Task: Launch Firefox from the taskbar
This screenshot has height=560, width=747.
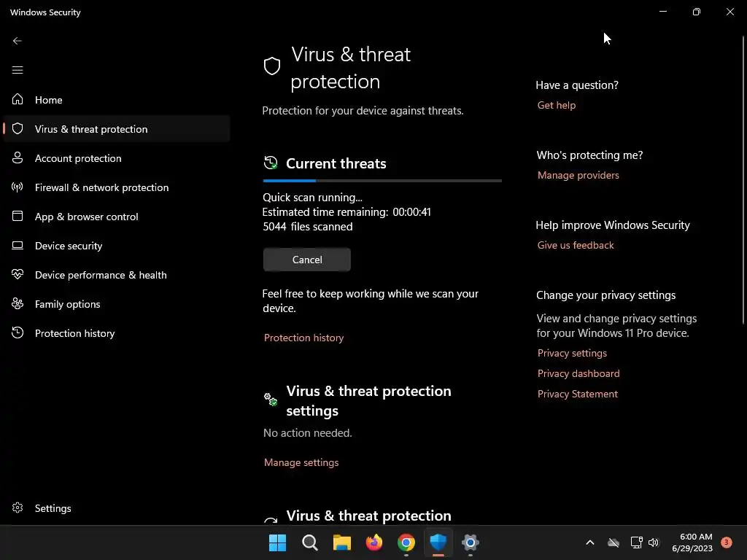Action: click(x=374, y=542)
